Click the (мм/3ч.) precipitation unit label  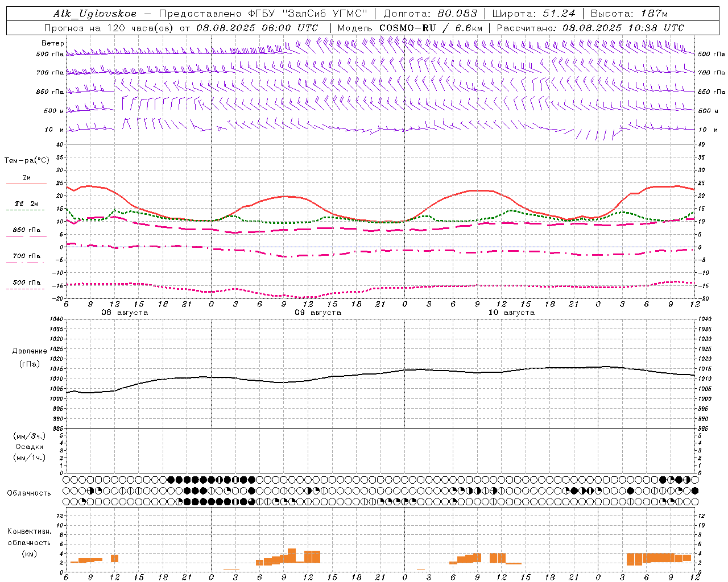coord(29,436)
